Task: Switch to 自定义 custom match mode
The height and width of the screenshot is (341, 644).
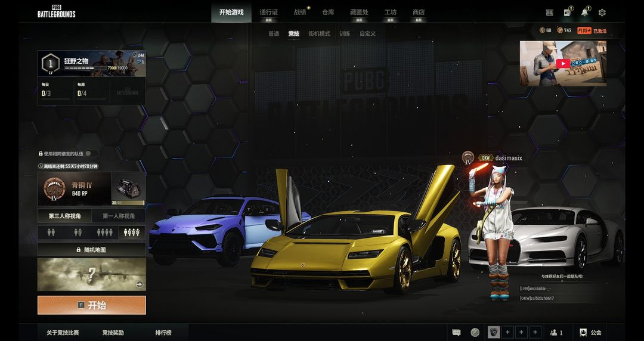Action: (367, 34)
